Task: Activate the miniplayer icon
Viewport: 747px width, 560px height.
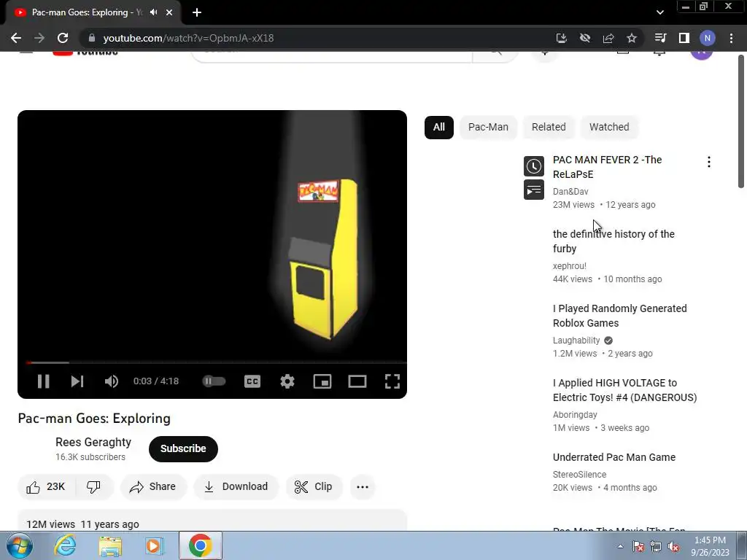Action: click(322, 381)
